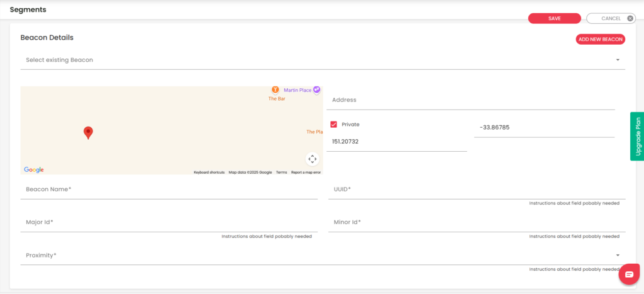Image resolution: width=644 pixels, height=294 pixels.
Task: Click the Martin Place purple marker
Action: pyautogui.click(x=316, y=89)
